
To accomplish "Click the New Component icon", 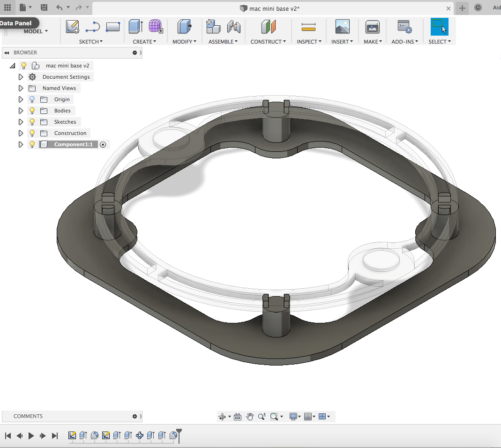I will click(x=213, y=27).
